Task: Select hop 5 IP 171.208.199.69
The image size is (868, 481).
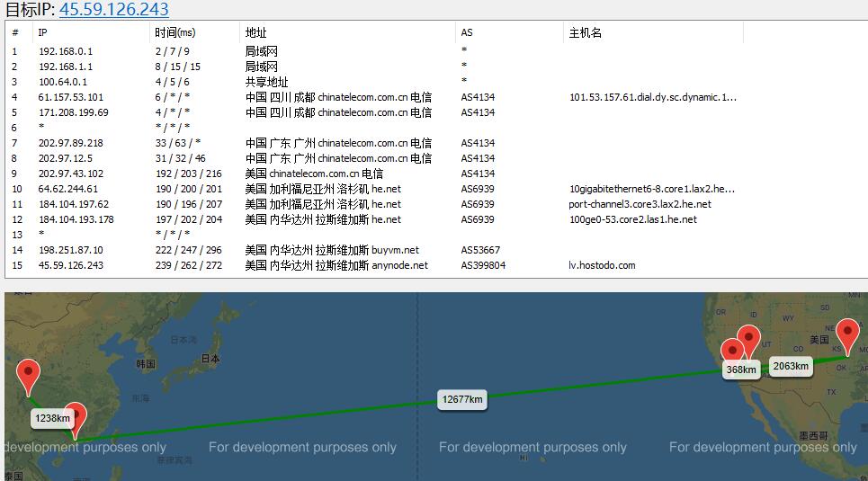Action: pos(74,112)
